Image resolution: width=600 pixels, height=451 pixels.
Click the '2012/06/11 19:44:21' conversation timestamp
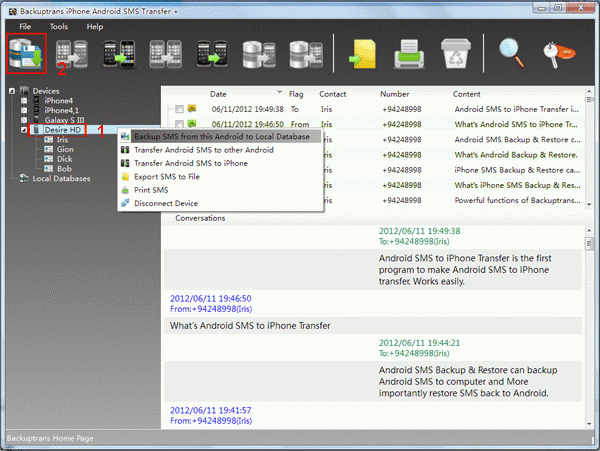coord(419,343)
